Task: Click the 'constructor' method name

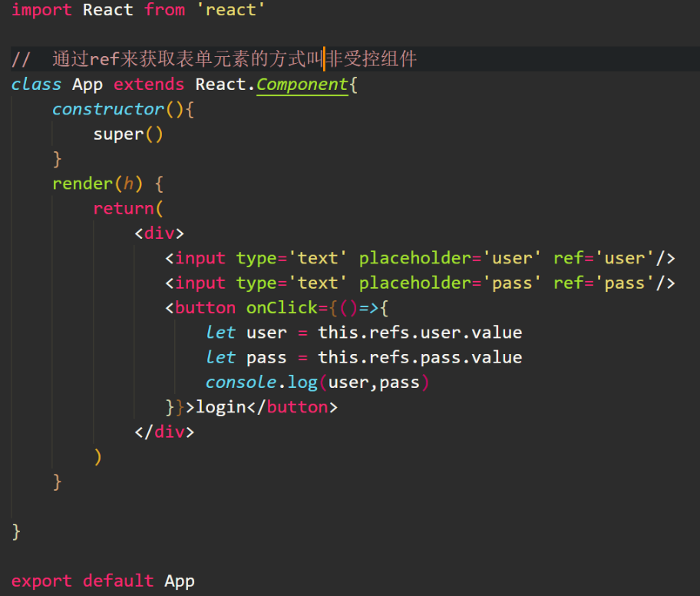Action: [x=108, y=109]
